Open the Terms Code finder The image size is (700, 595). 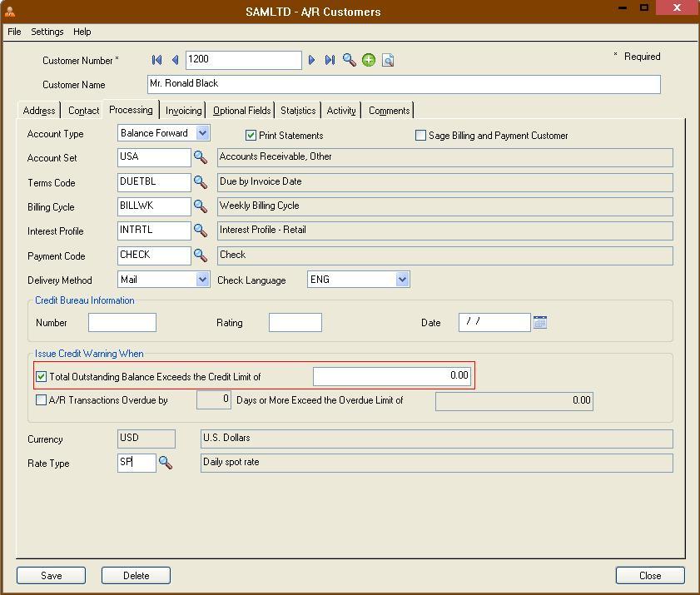pos(201,182)
